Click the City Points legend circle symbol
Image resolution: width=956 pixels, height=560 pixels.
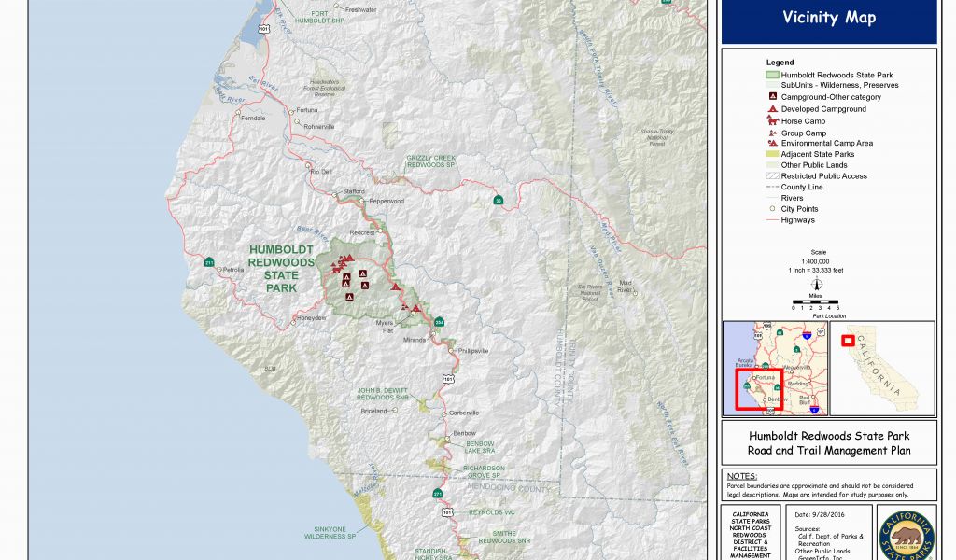tap(772, 209)
